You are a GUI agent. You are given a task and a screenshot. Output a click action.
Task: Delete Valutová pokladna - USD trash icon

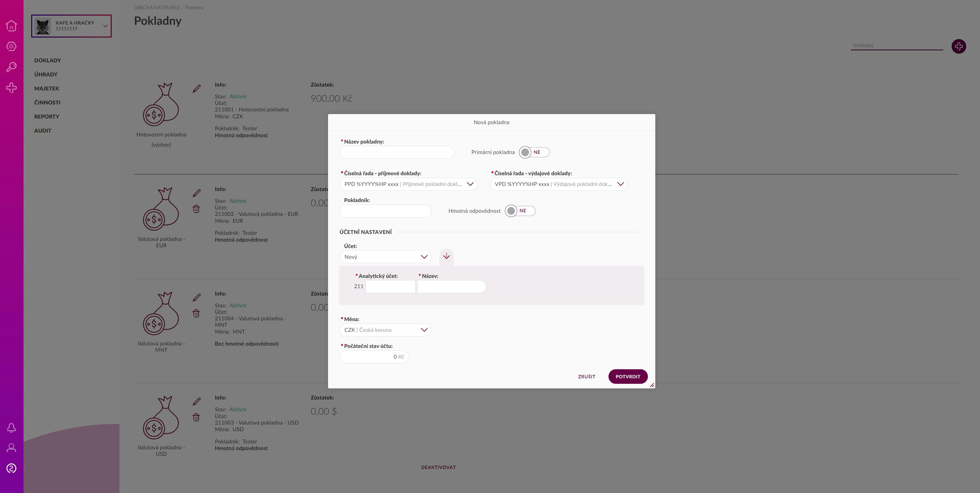pyautogui.click(x=196, y=417)
